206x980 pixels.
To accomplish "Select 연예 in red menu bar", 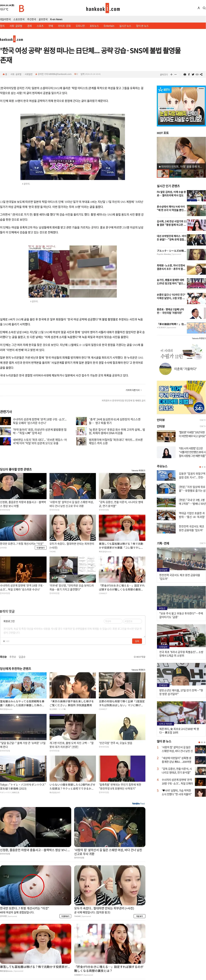I will [51, 26].
